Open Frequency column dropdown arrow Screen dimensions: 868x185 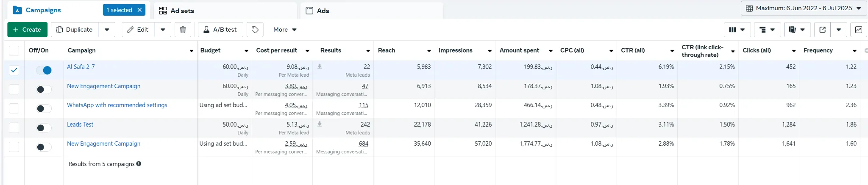pos(854,51)
